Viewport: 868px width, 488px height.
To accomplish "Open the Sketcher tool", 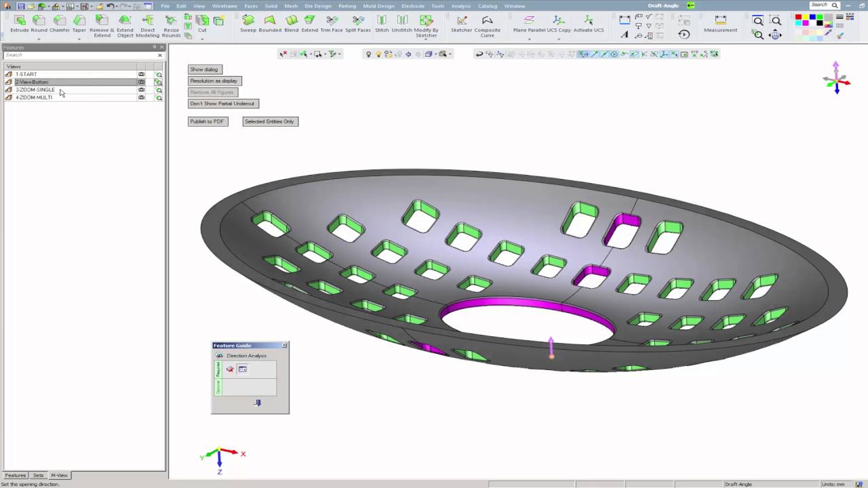I will (462, 24).
